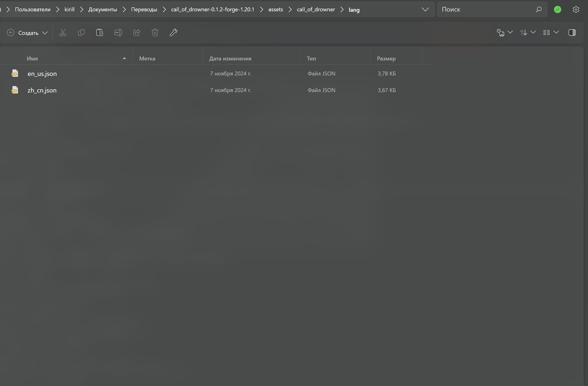Viewport: 588px width, 386px height.
Task: Expand chevron after assets breadcrumb
Action: [290, 9]
